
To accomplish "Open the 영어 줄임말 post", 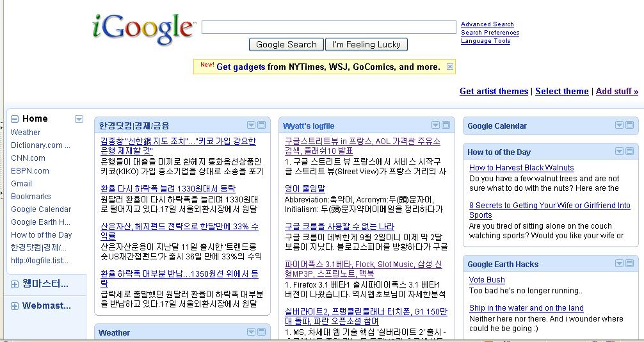I will pos(305,189).
